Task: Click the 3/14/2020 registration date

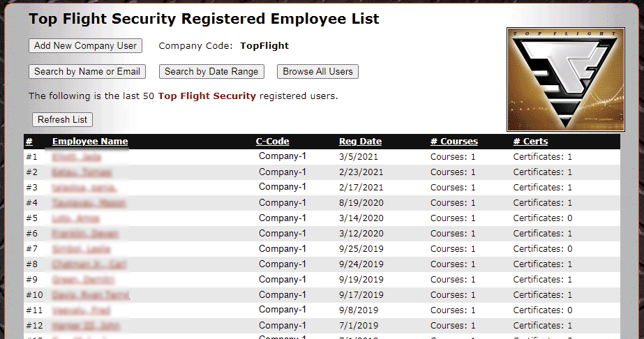Action: [361, 218]
